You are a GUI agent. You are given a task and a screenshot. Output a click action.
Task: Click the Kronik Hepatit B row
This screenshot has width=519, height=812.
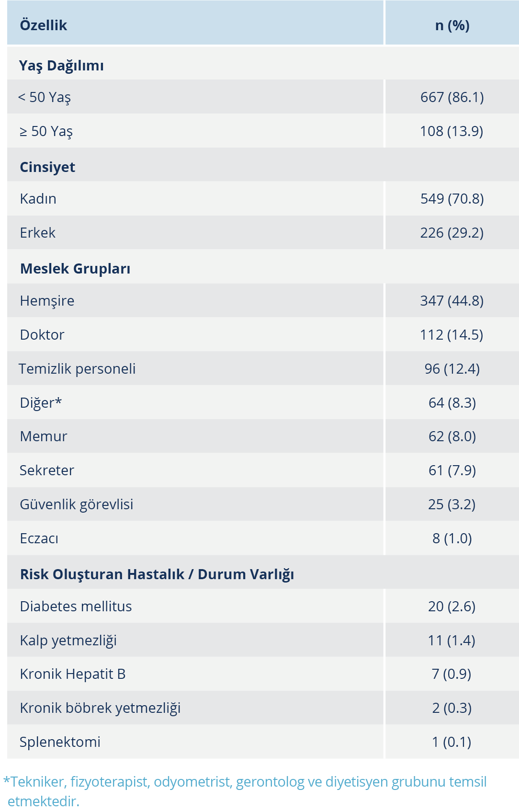(263, 674)
